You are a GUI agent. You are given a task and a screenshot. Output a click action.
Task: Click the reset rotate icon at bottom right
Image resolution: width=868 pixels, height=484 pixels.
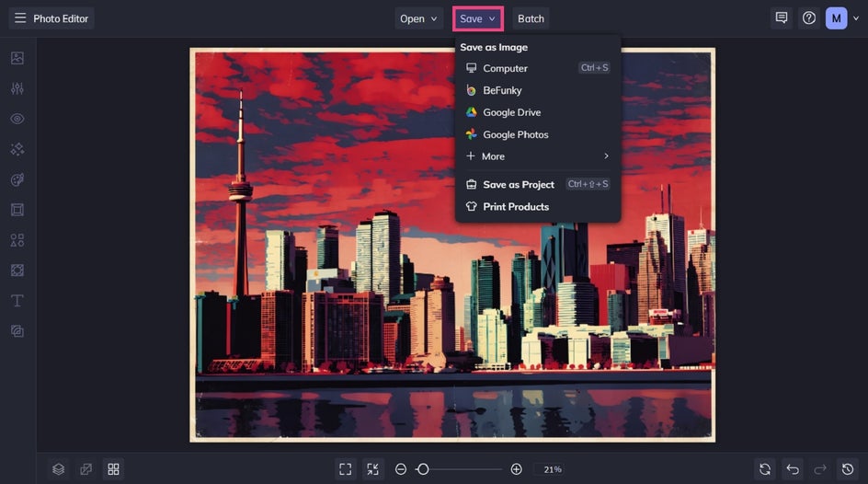[765, 469]
